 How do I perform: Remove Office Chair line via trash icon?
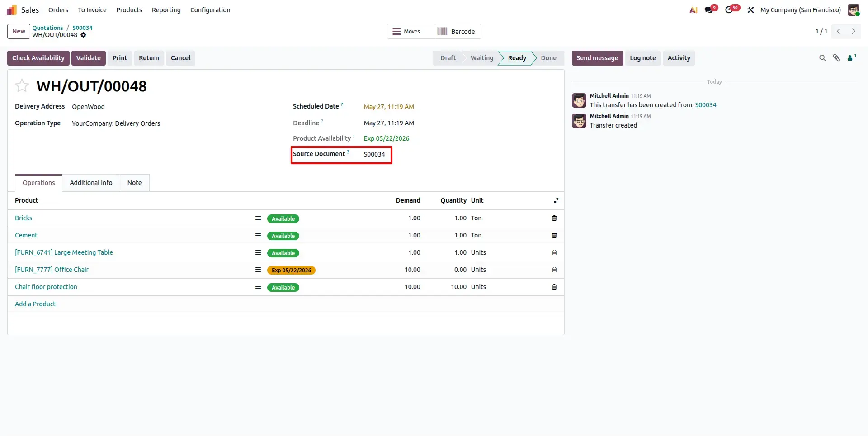click(x=554, y=270)
